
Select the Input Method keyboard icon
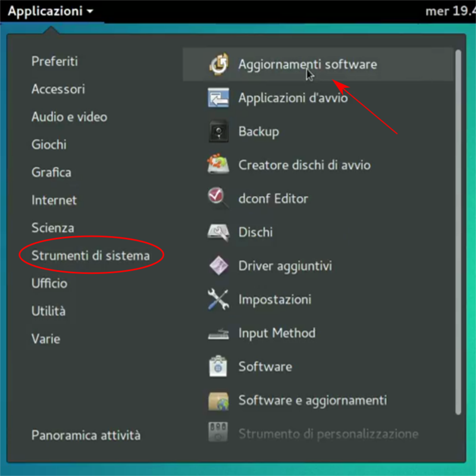point(219,333)
